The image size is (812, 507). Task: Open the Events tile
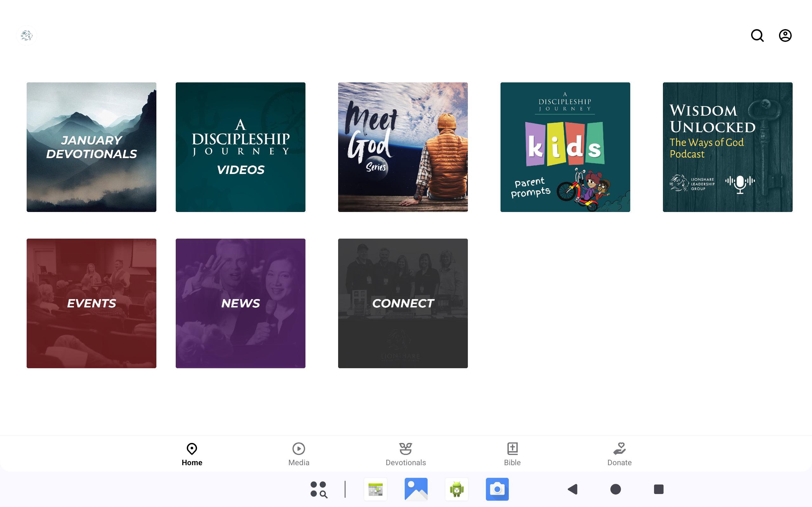coord(91,303)
